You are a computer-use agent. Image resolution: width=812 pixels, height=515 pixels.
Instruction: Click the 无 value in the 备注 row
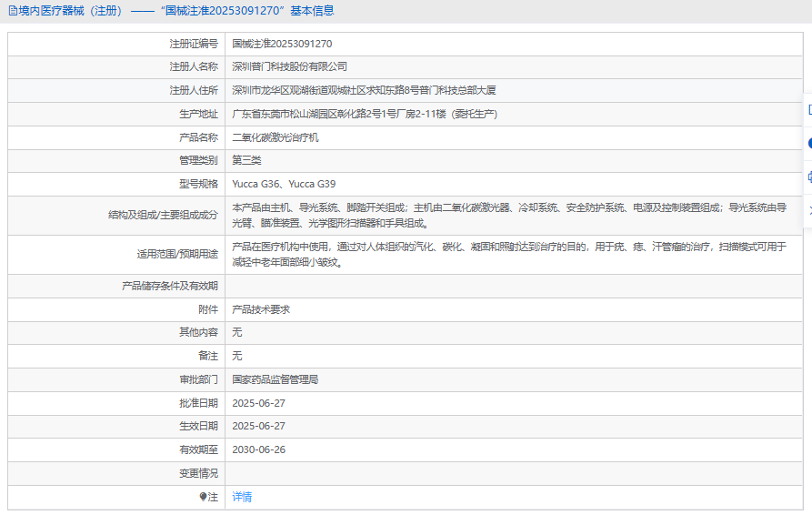(x=236, y=356)
